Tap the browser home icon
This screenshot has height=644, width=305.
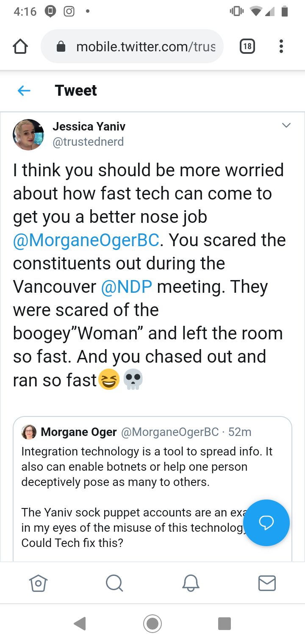click(20, 46)
